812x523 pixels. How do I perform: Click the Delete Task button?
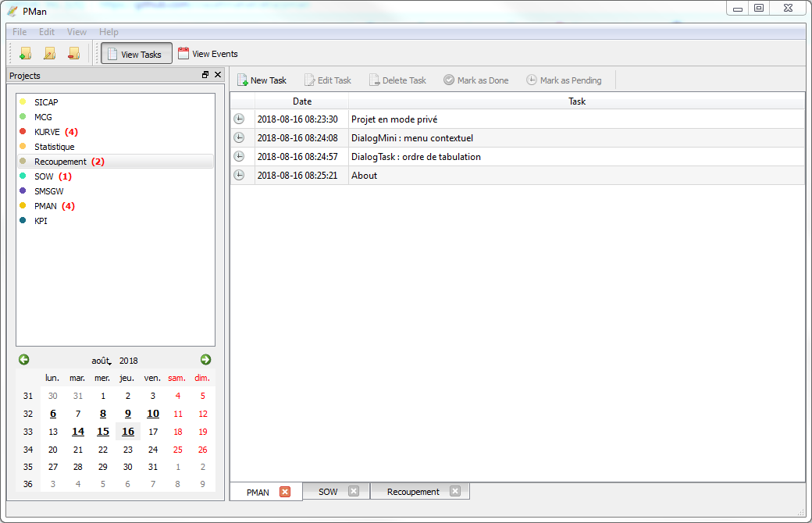pos(397,80)
